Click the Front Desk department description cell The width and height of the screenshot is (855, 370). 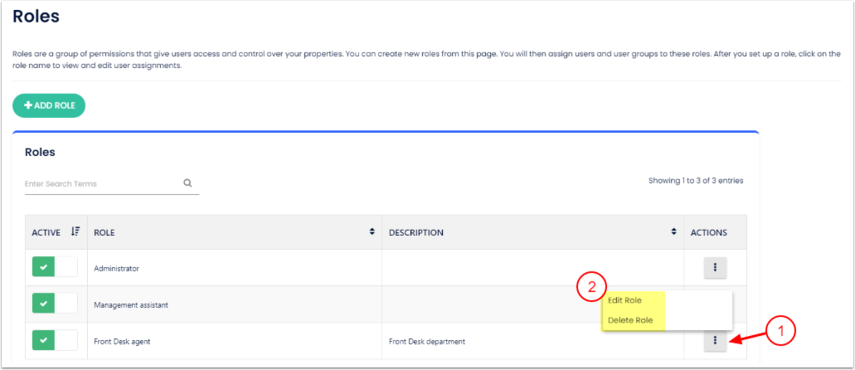427,342
